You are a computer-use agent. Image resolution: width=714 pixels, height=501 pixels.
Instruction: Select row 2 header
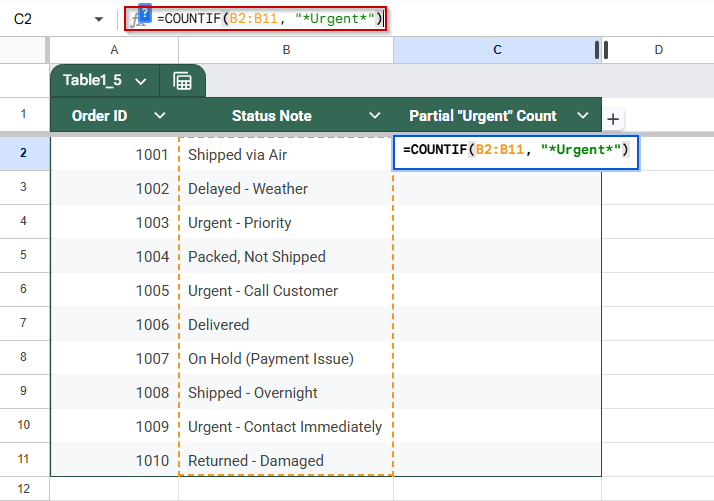point(24,153)
